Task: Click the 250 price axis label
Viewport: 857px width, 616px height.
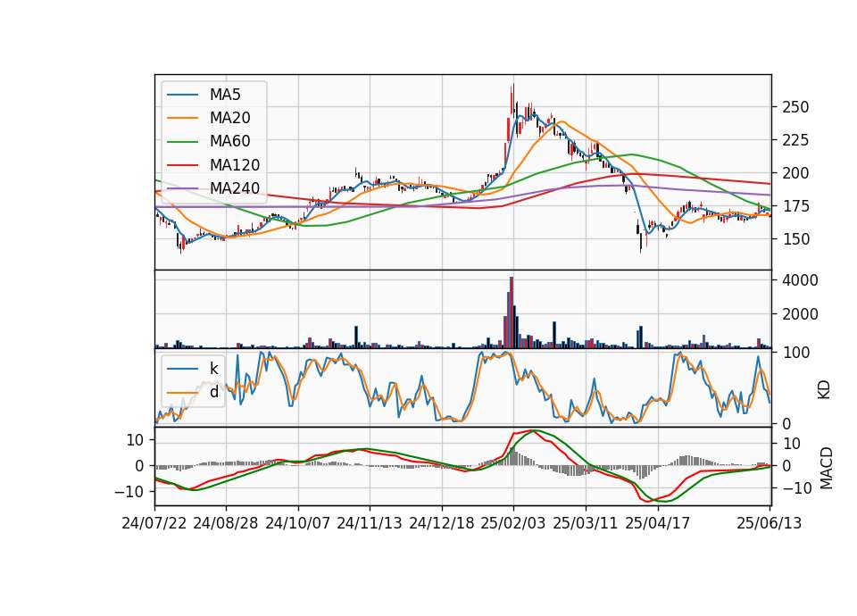Action: (x=795, y=107)
